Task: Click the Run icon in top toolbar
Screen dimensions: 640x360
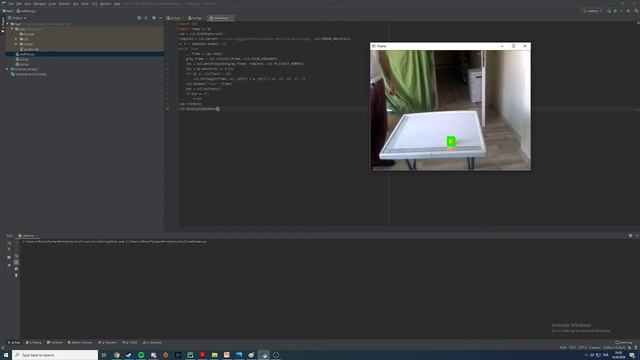Action: click(x=609, y=11)
